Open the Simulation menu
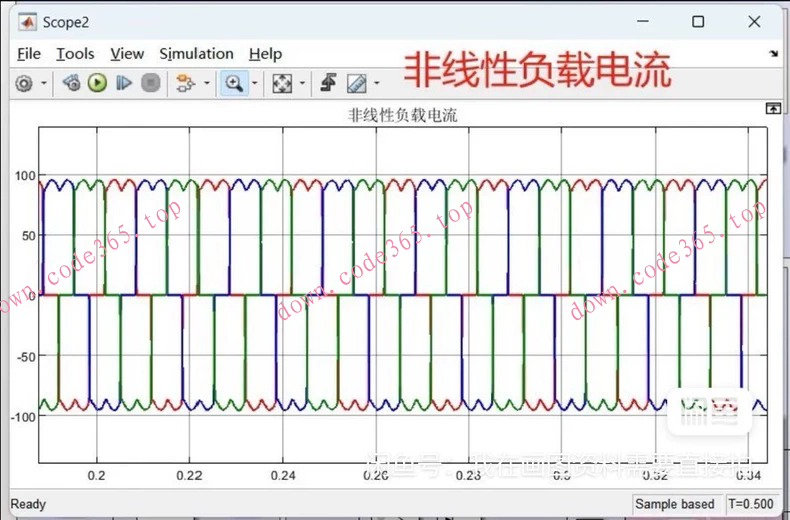790x520 pixels. [196, 54]
